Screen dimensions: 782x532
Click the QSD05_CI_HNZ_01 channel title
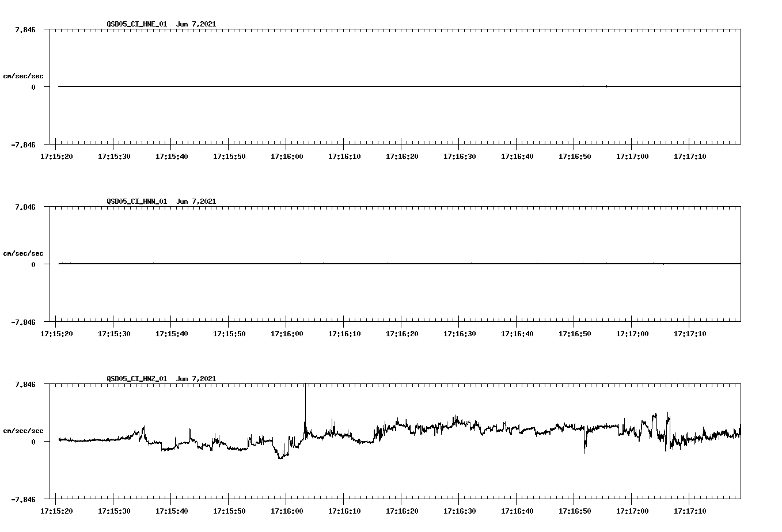[137, 379]
